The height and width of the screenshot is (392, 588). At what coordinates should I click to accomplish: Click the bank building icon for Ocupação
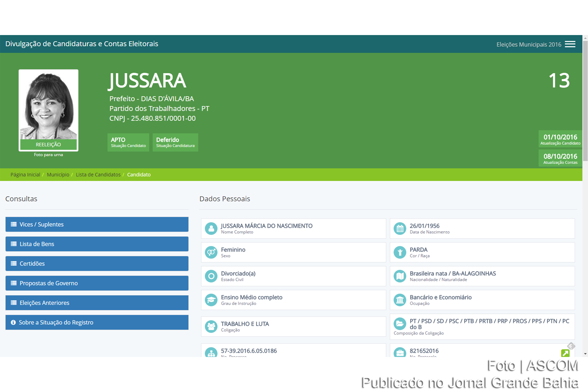400,300
